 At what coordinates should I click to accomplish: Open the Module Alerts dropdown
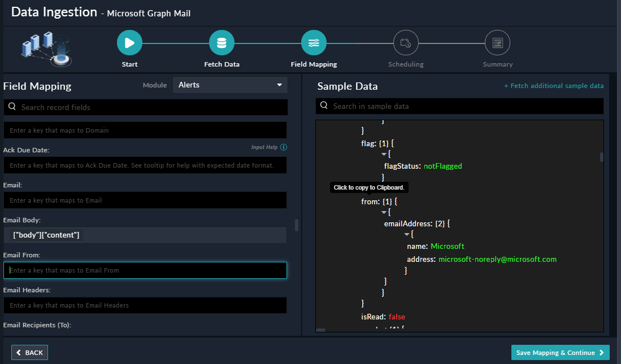(x=230, y=85)
